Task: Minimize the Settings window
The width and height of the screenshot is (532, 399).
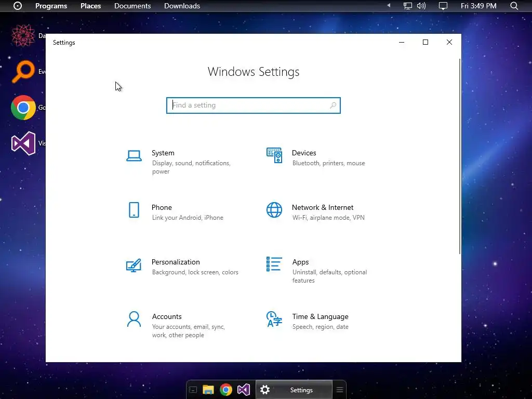Action: coord(402,43)
